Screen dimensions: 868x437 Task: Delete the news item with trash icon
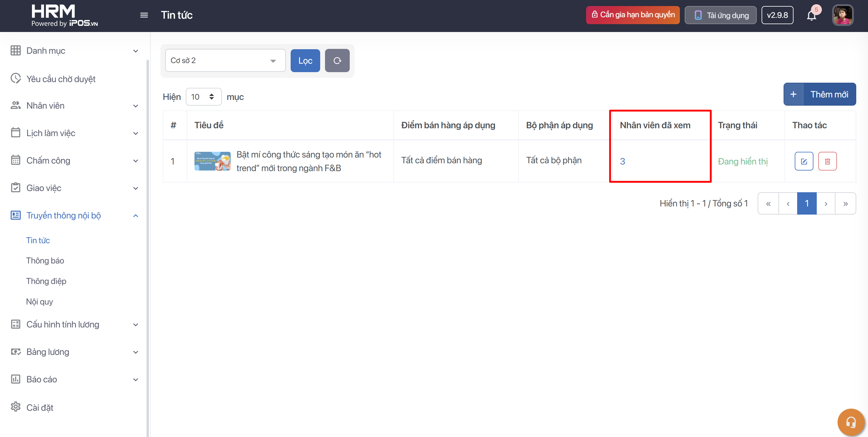[827, 161]
